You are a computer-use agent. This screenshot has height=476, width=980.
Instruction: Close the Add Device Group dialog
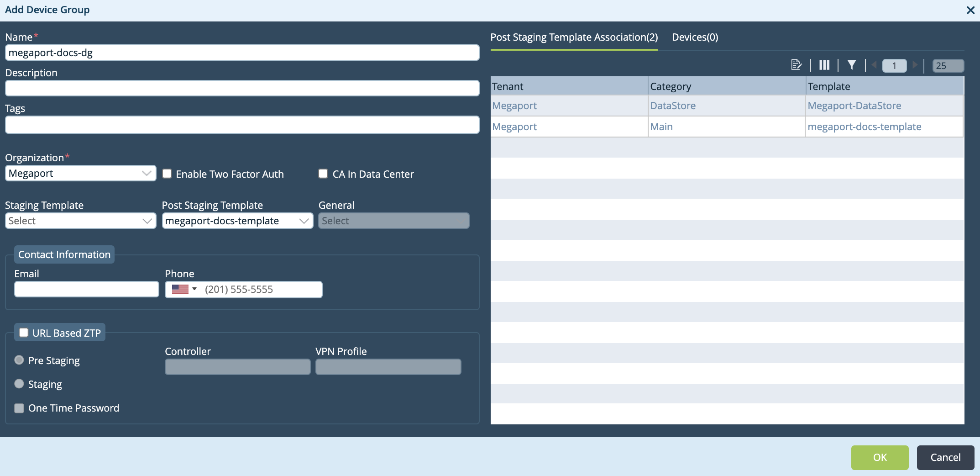(x=970, y=10)
